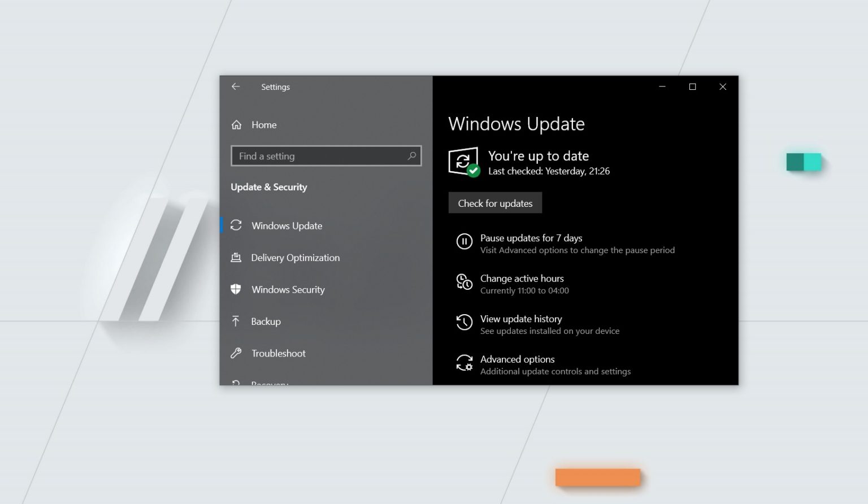Focus the Find a setting search box
Viewport: 868px width, 504px height.
(x=326, y=156)
